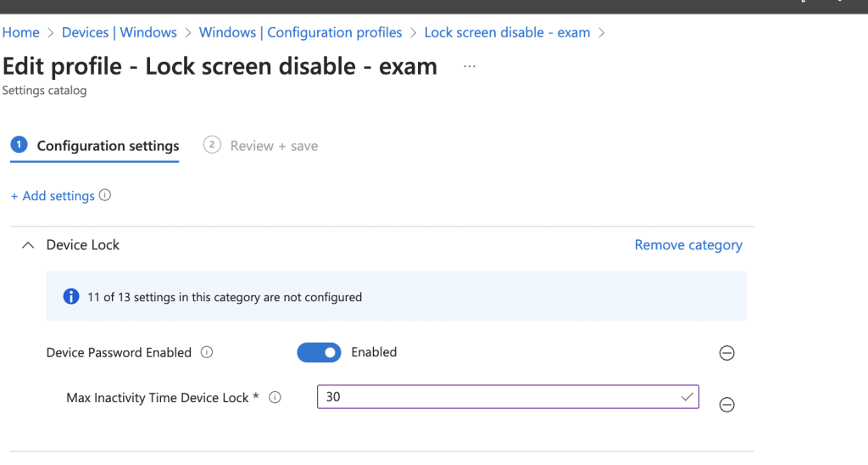
Task: Click chevron after Lock screen disable breadcrumb
Action: [x=602, y=33]
